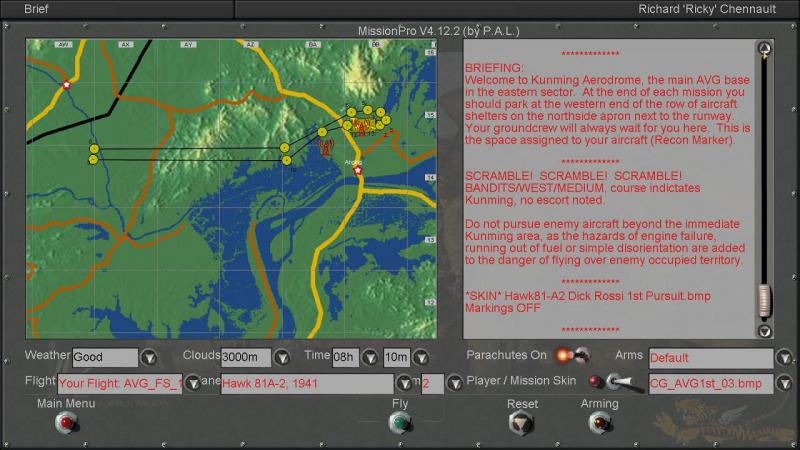Click the skin field CG_AVG1st_03.bmp
Viewport: 800px width, 450px height.
click(711, 383)
